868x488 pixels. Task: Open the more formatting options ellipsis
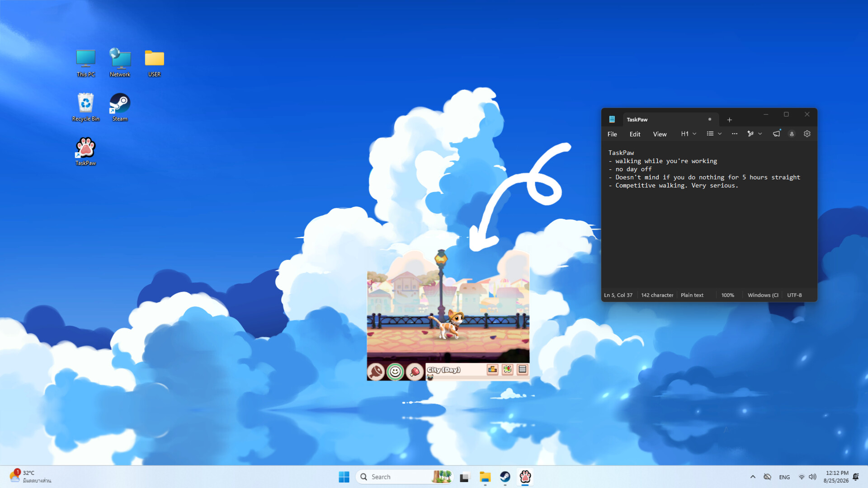tap(735, 134)
